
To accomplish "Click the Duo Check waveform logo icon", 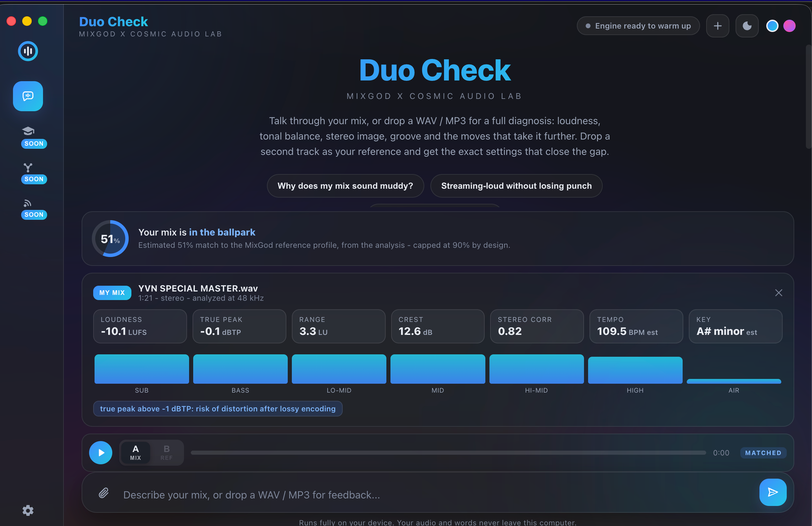I will point(28,51).
